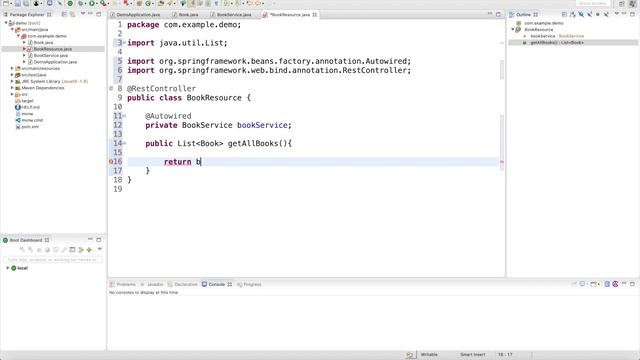Click the Collapse All icon in Package Explorer
The image size is (640, 360).
pos(64,14)
